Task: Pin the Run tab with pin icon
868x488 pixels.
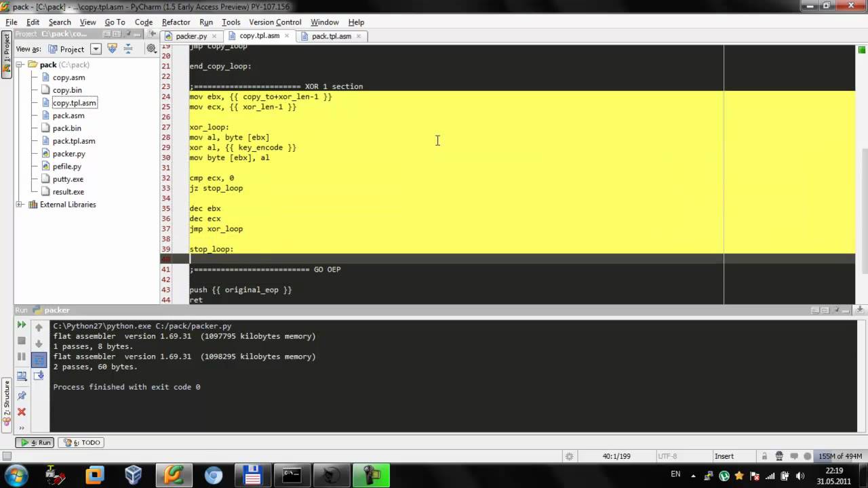Action: 22,395
